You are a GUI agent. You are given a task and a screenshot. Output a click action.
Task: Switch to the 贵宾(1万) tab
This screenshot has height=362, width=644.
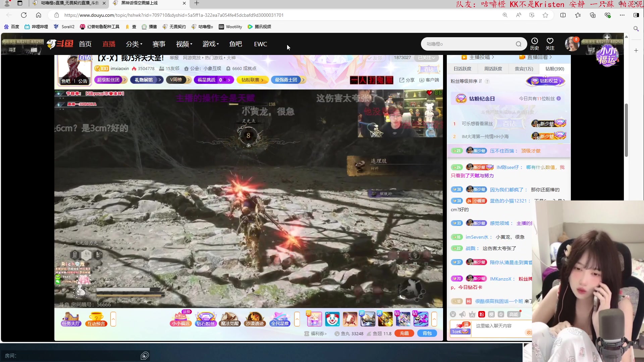tap(524, 69)
